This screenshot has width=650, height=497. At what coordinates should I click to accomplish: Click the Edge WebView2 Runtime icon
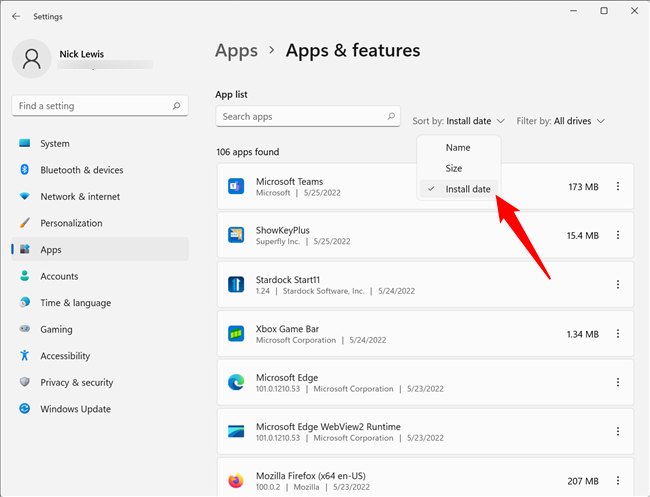click(236, 431)
